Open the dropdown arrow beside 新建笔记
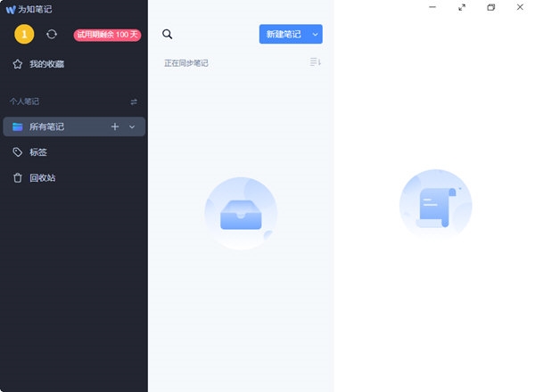This screenshot has height=392, width=535. pos(316,35)
